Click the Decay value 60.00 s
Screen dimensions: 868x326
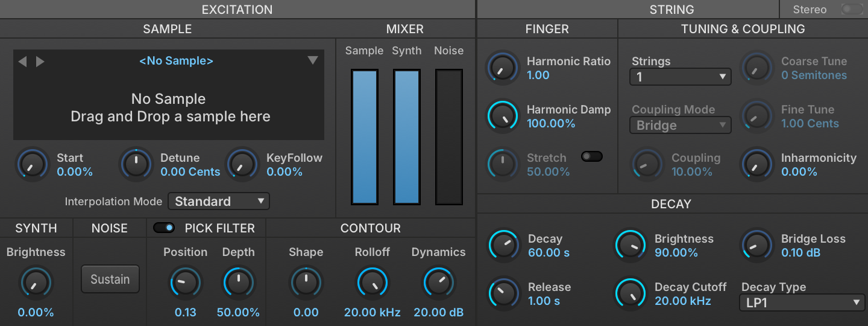(x=549, y=253)
